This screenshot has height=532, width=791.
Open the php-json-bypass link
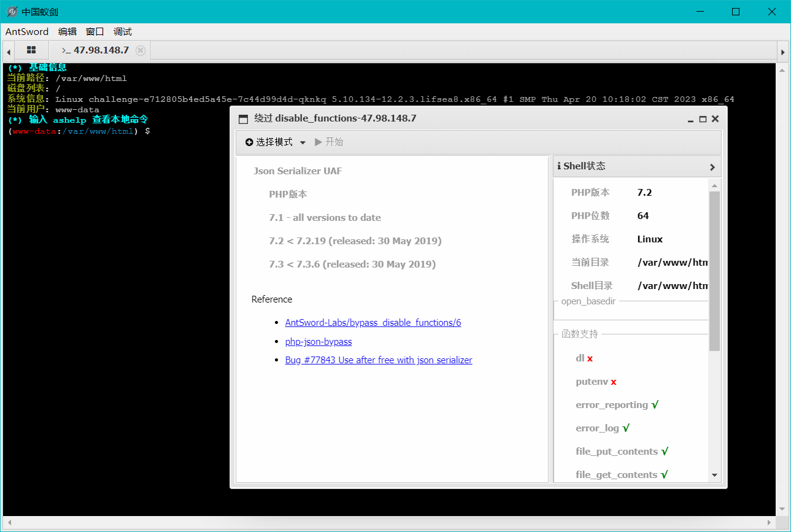[318, 342]
